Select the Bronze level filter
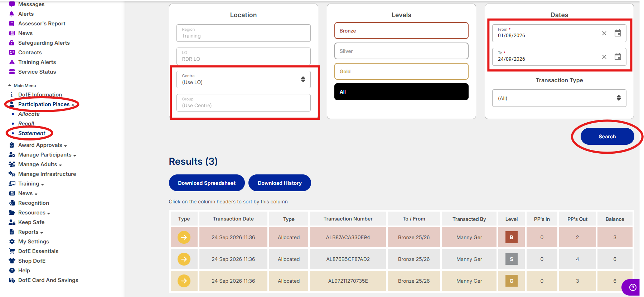The height and width of the screenshot is (297, 644). point(401,31)
